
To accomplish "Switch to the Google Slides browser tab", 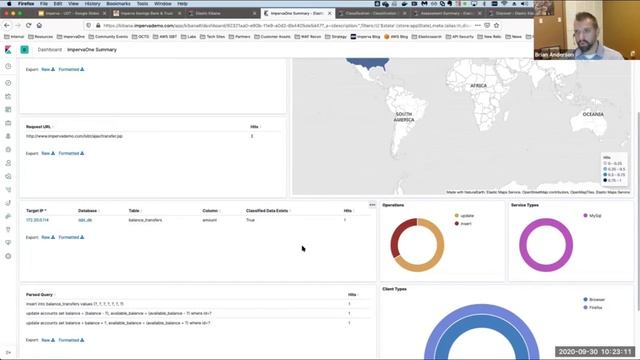I will click(x=72, y=13).
